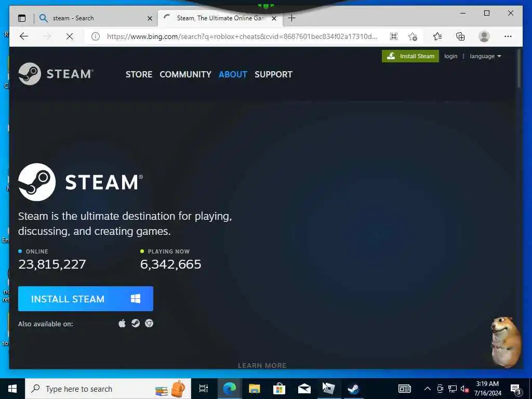532x399 pixels.
Task: Open the SUPPORT page
Action: point(273,74)
